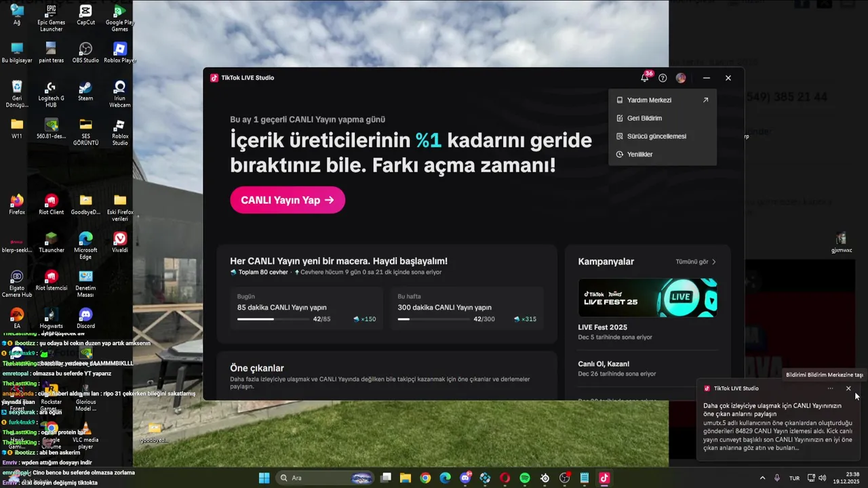Select Microsoft Edge desktop shortcut
Image resolution: width=868 pixels, height=488 pixels.
click(x=85, y=246)
